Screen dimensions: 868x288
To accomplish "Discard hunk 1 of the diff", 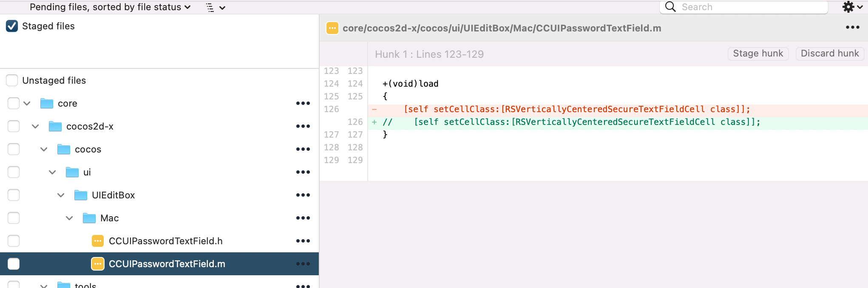I will [830, 54].
